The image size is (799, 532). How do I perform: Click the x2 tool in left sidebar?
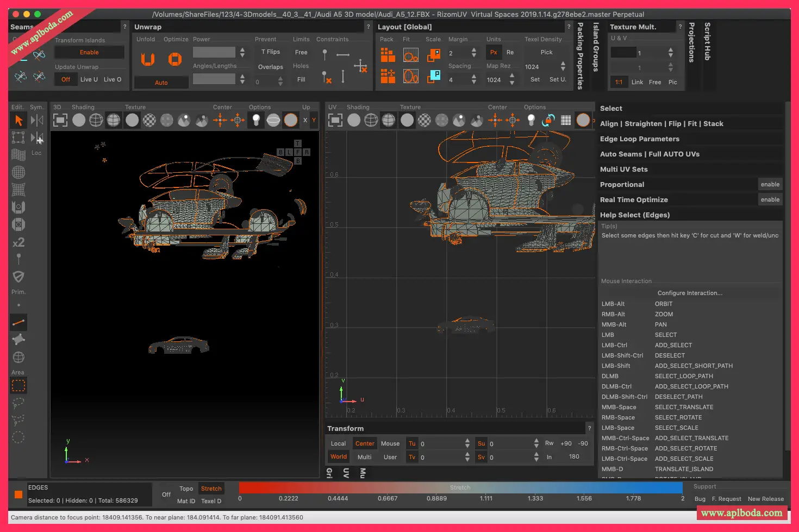point(18,242)
